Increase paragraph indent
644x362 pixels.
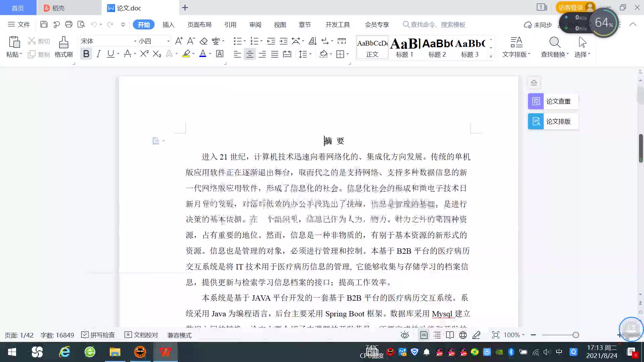point(284,41)
